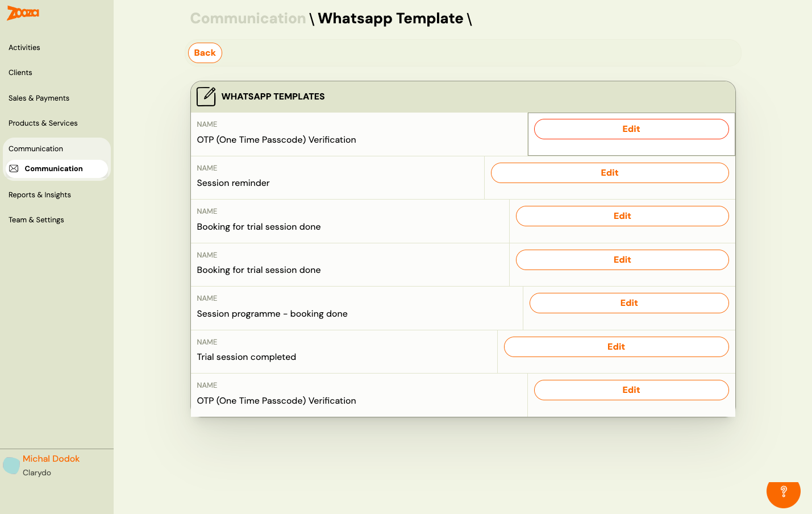Click the Back button
Image resolution: width=812 pixels, height=514 pixels.
pos(205,52)
